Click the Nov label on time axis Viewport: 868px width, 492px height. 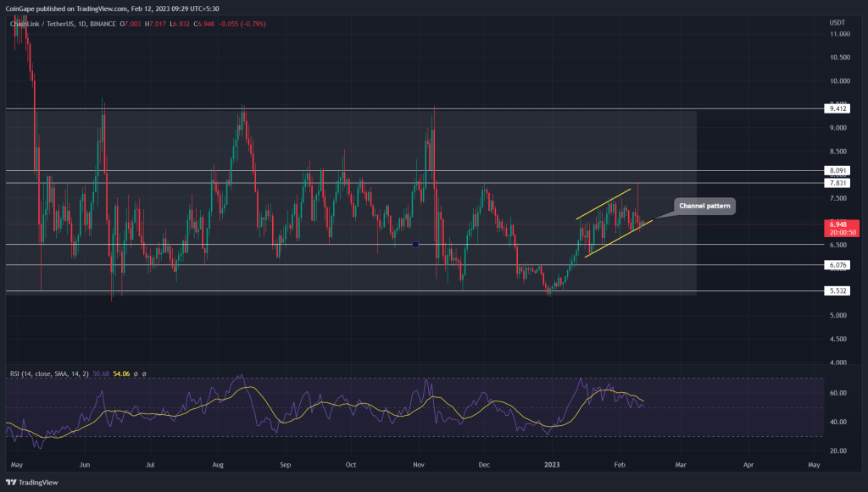click(x=418, y=465)
